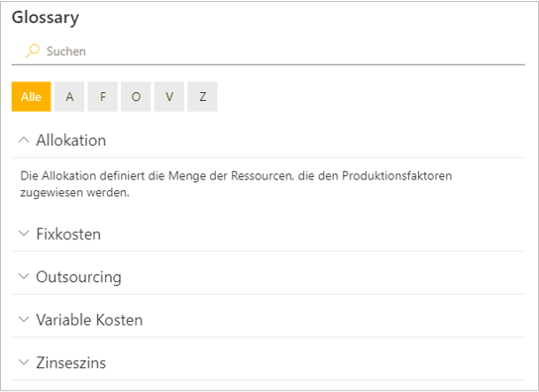Open the Fixkosten entry title
Viewport: 539px width, 392px height.
tap(68, 234)
